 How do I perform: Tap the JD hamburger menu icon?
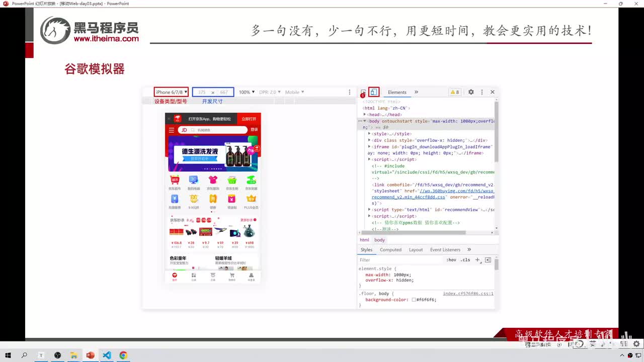(x=172, y=130)
